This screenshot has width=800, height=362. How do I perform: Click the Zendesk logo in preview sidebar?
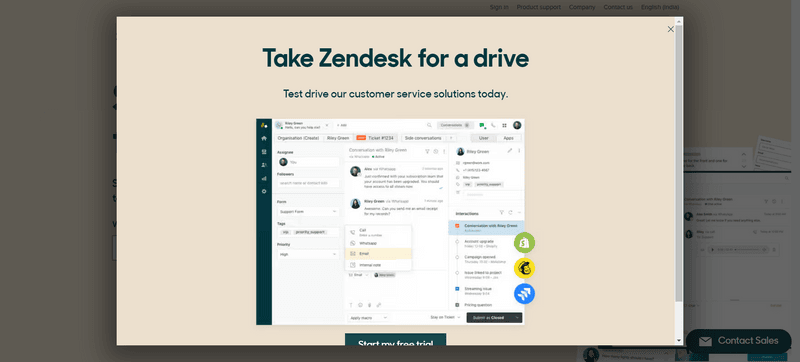(x=264, y=125)
